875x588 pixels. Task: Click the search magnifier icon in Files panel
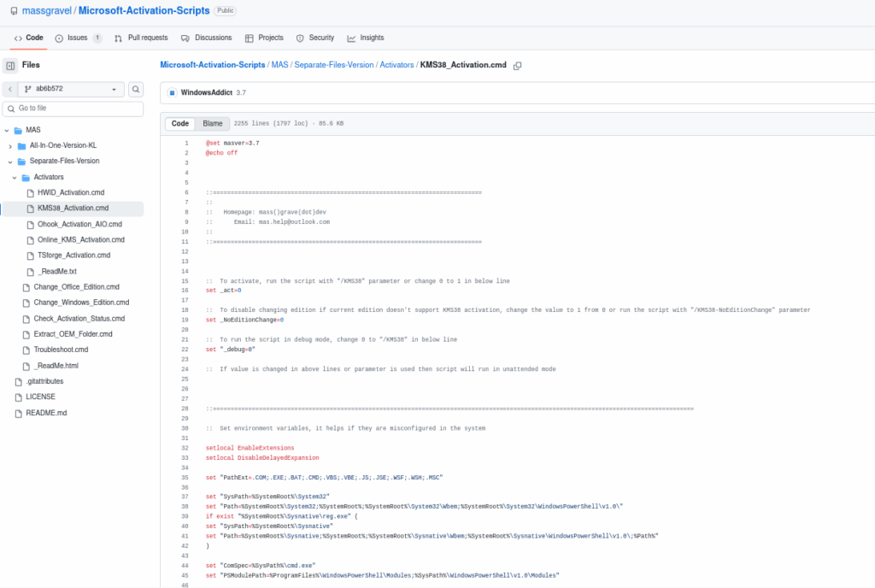136,89
